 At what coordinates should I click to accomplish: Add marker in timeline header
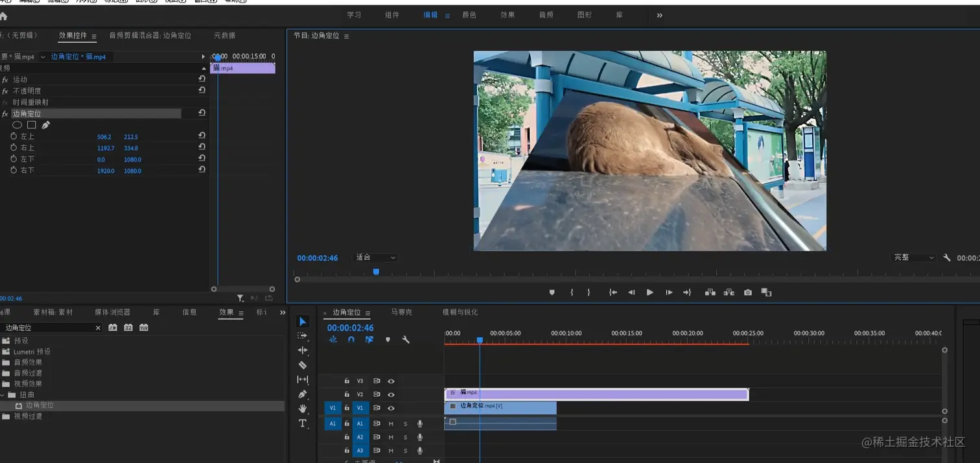(x=388, y=339)
